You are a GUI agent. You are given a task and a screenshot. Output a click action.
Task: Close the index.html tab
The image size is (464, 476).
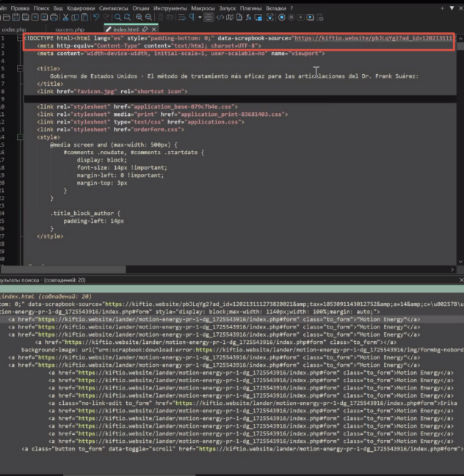tap(155, 29)
